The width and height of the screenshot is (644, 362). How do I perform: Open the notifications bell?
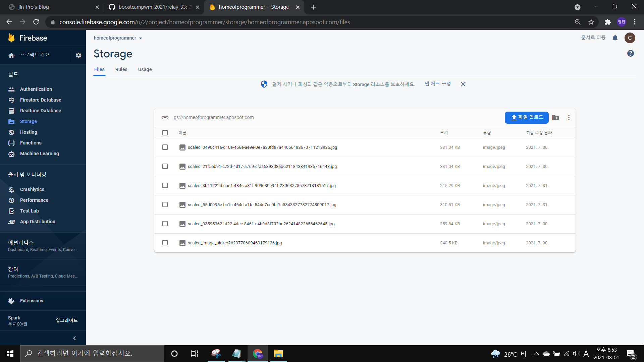click(x=615, y=38)
